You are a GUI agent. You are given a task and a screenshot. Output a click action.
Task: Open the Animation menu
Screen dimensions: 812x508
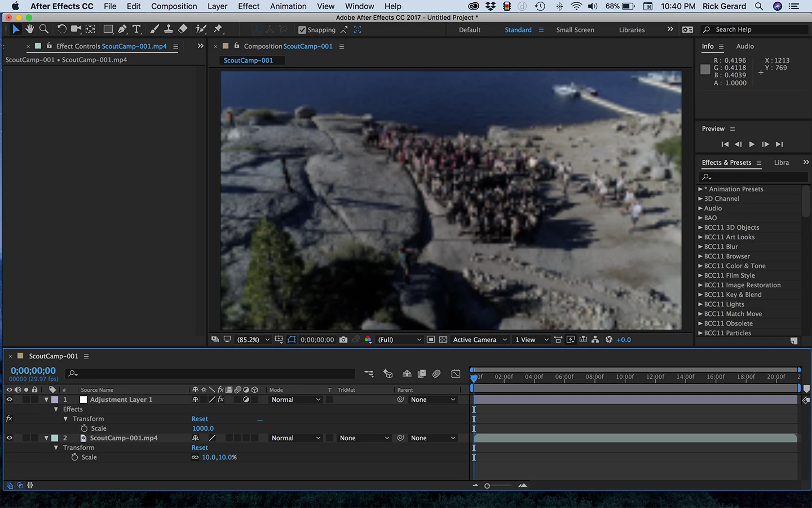coord(288,6)
